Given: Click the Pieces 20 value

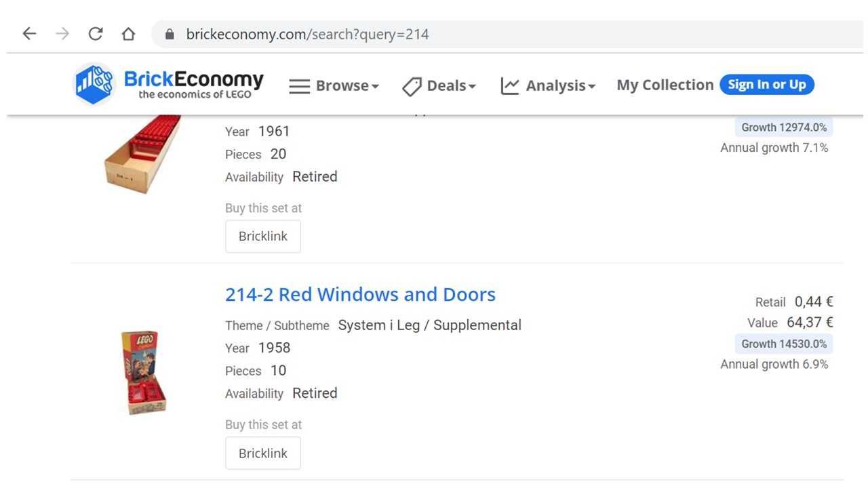Looking at the screenshot, I should tap(278, 155).
